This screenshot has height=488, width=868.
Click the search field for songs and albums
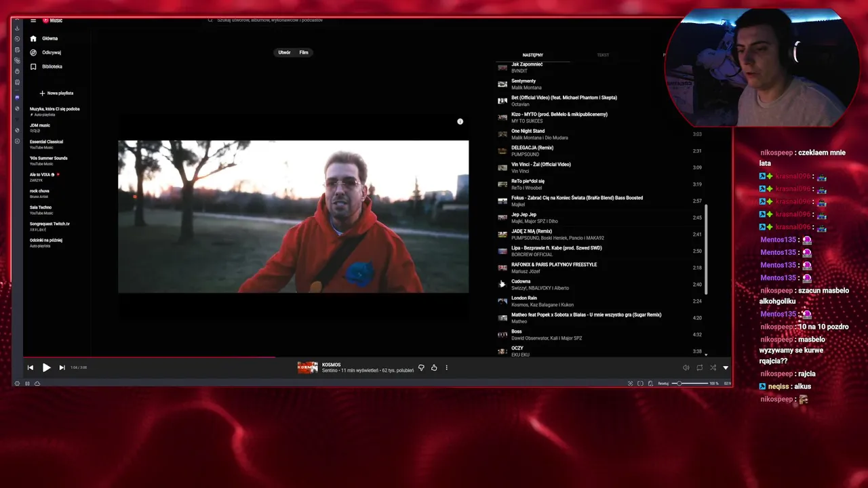[271, 20]
